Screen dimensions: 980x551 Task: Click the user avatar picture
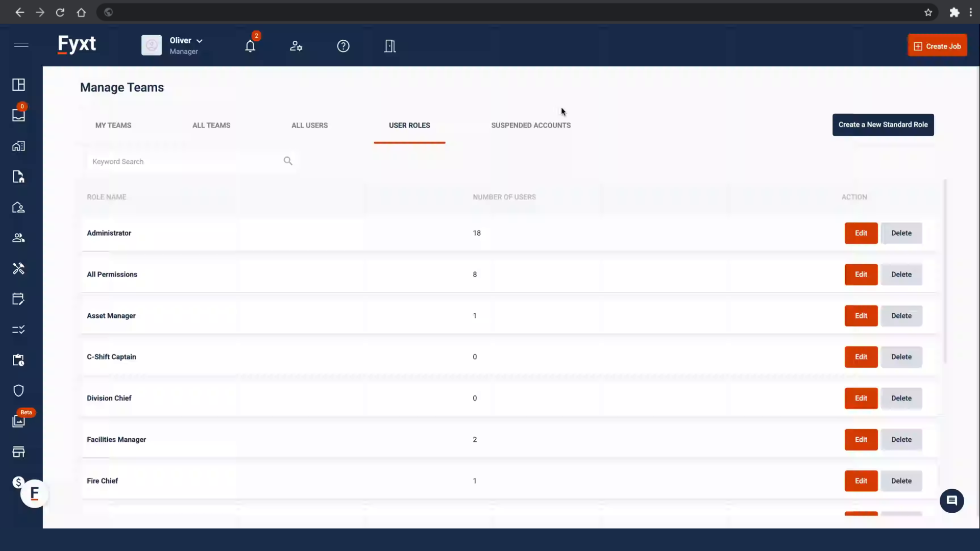[x=152, y=45]
